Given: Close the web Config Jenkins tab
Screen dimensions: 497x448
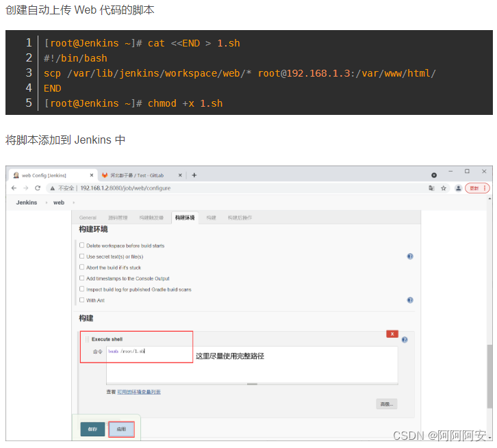Looking at the screenshot, I should pyautogui.click(x=92, y=175).
